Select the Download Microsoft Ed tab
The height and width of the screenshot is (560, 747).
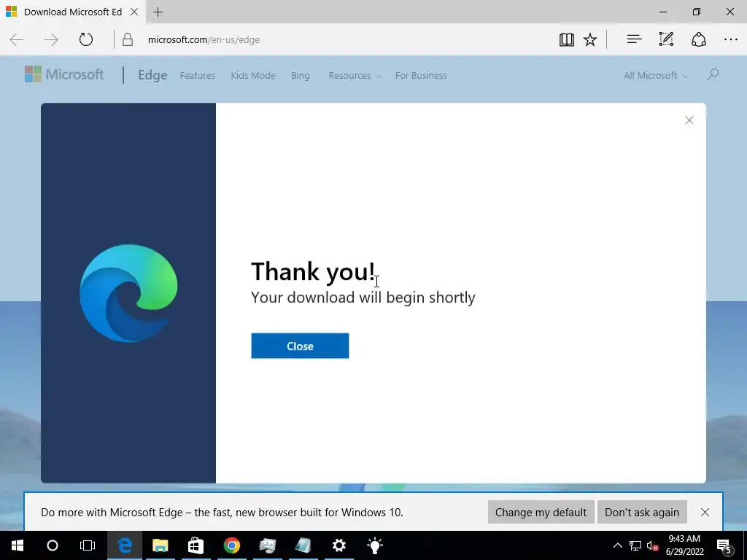[72, 12]
